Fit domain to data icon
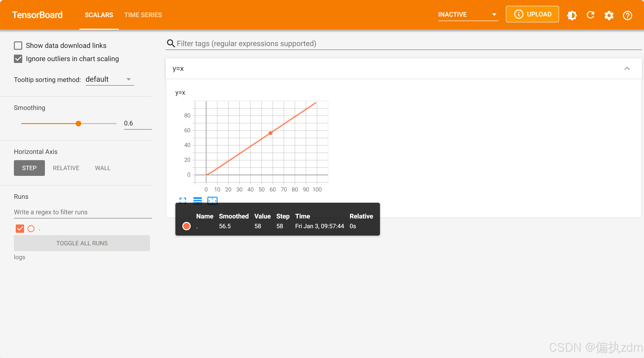Image resolution: width=644 pixels, height=358 pixels. pos(212,200)
